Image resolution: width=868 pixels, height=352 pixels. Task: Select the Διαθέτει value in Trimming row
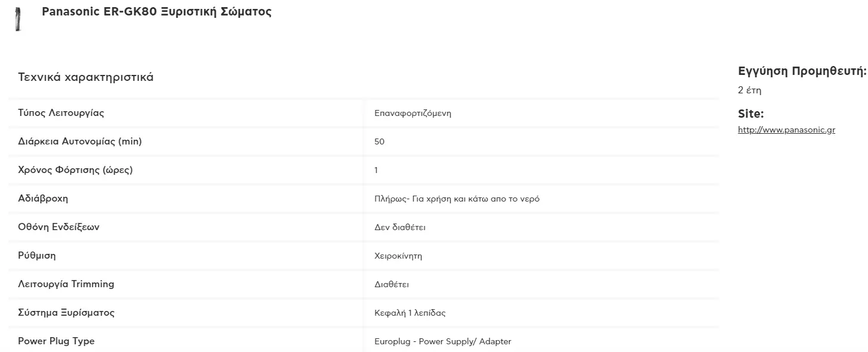[392, 285]
